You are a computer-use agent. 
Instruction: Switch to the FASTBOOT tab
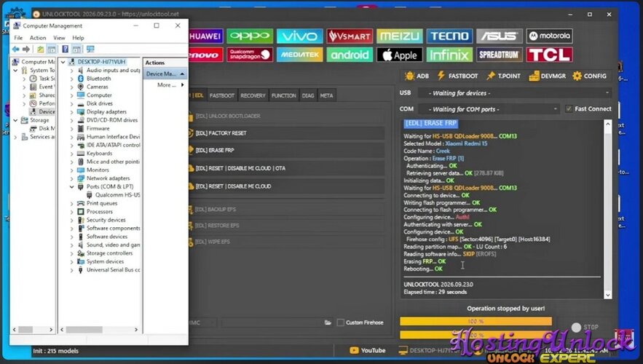[x=222, y=95]
